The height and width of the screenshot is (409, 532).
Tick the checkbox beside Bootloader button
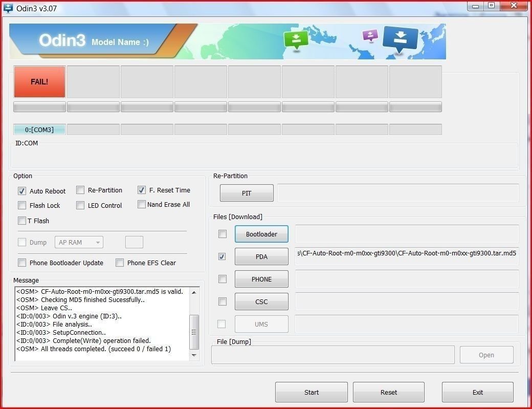pos(223,234)
